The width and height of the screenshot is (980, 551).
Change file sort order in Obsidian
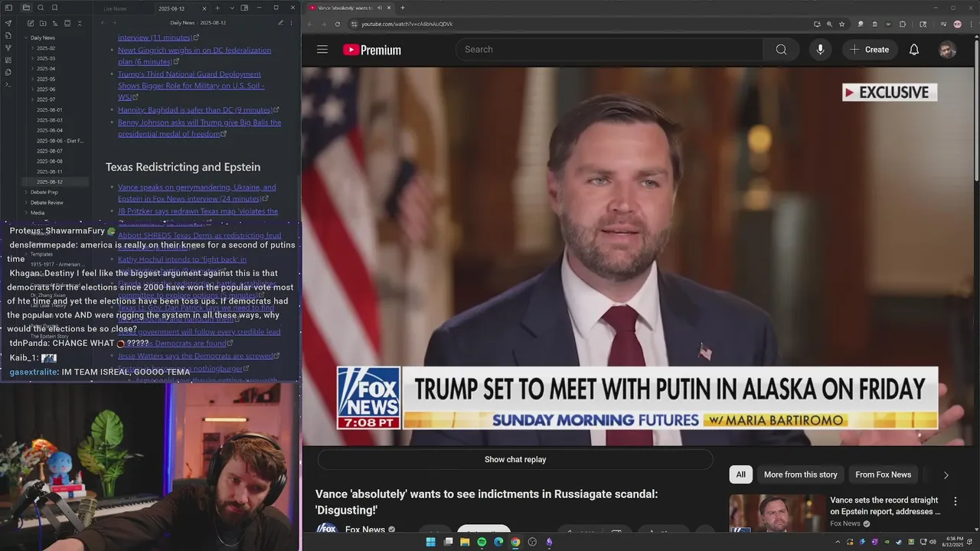coord(54,23)
